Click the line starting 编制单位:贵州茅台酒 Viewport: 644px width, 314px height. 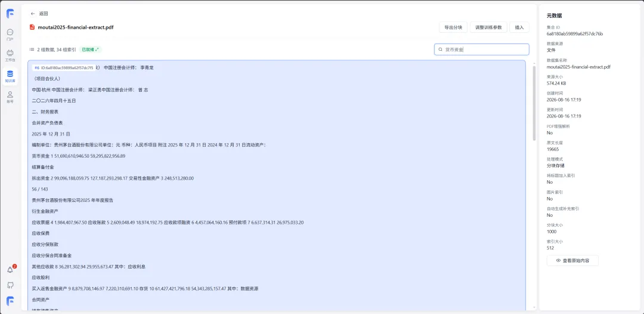148,145
